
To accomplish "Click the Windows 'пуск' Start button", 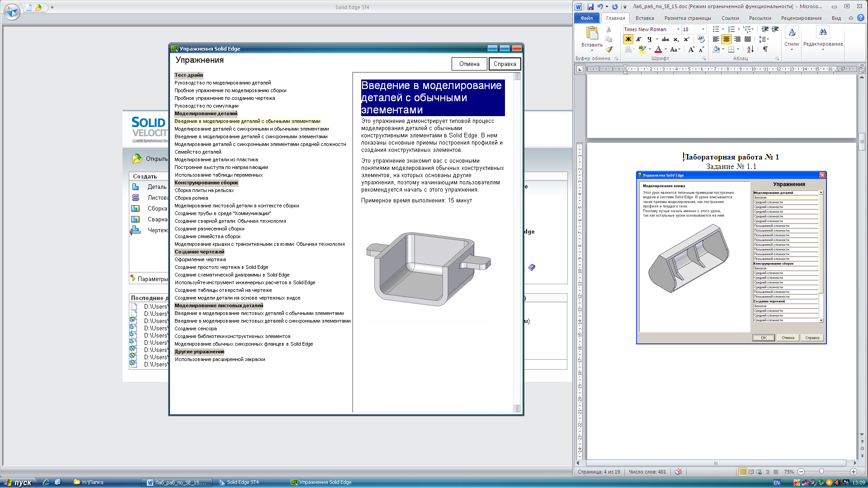I will coord(17,482).
